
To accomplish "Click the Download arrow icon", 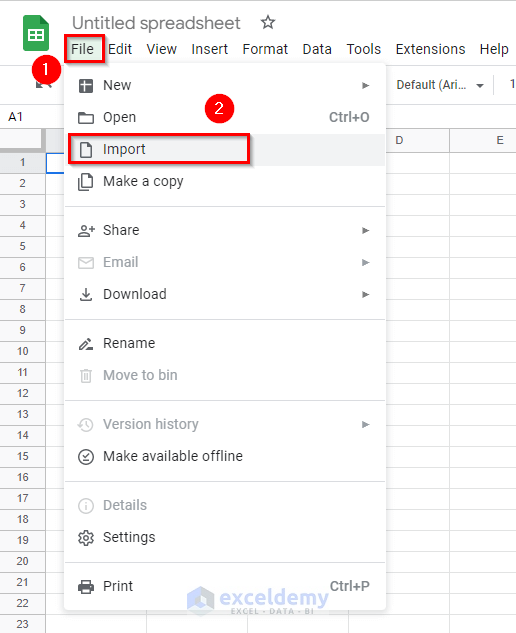I will 86,295.
